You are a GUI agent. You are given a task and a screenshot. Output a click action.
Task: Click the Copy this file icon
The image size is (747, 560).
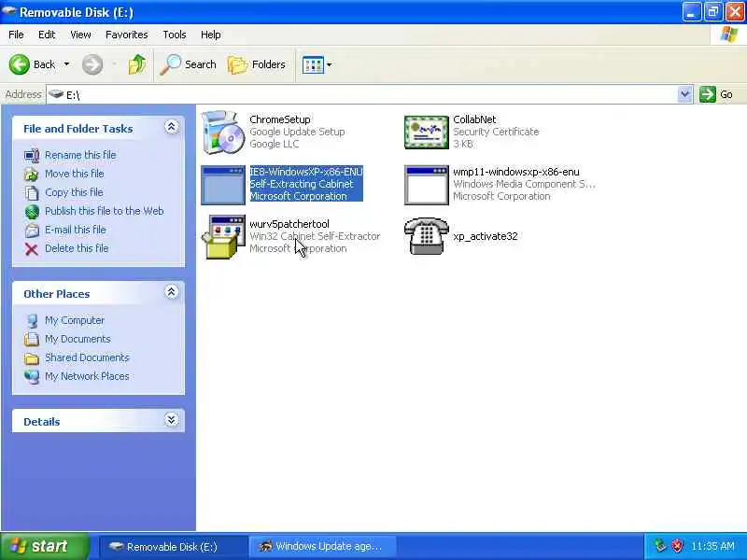click(x=32, y=193)
